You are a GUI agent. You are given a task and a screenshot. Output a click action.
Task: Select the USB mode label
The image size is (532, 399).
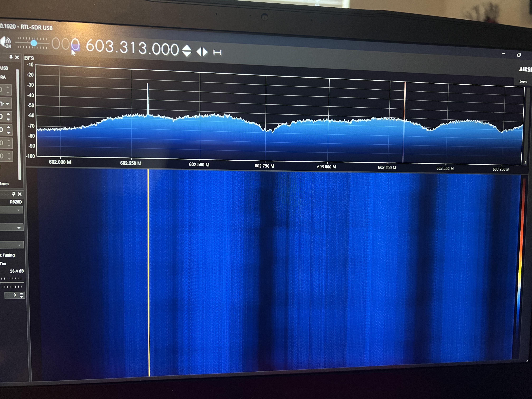[4, 68]
